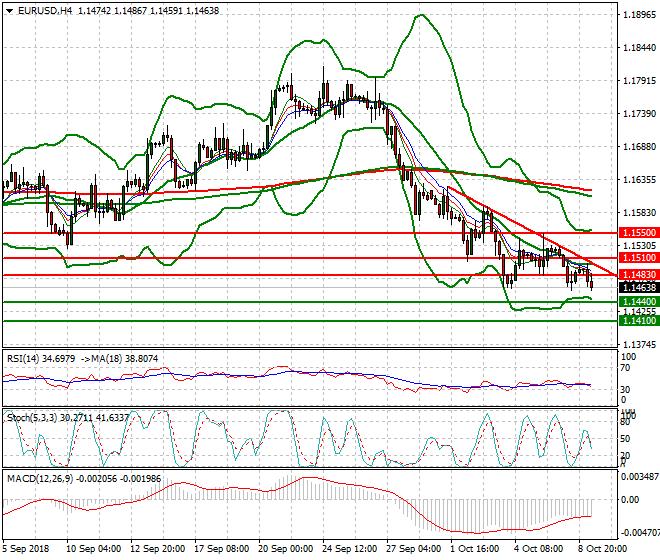
Task: Click the 1.13745 price scale value
Action: 639,344
